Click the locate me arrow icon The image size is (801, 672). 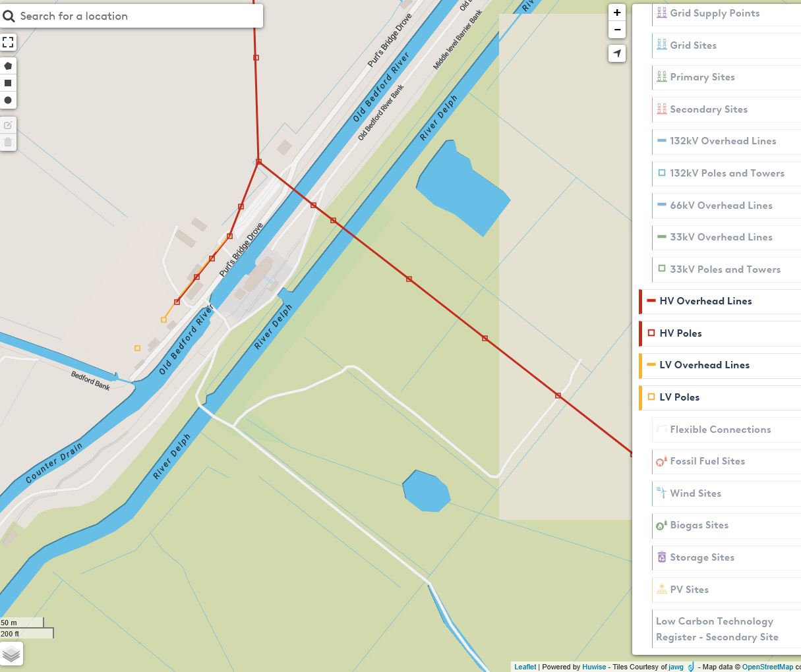tap(617, 53)
